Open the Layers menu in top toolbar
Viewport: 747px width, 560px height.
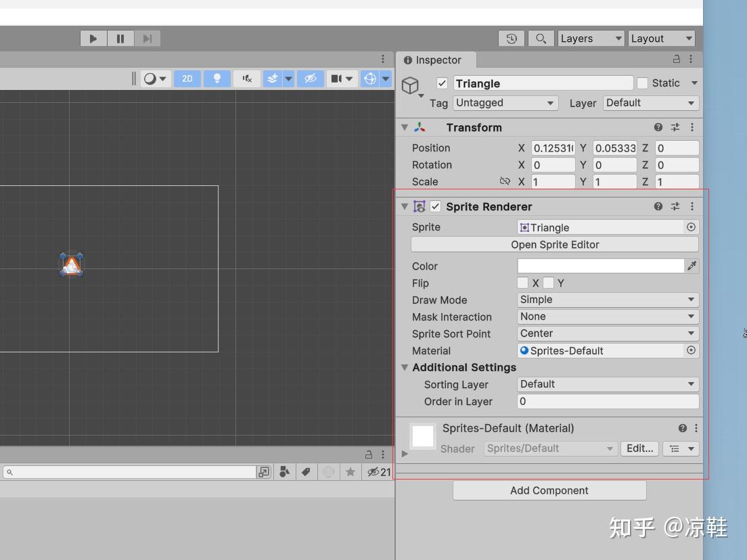click(590, 38)
